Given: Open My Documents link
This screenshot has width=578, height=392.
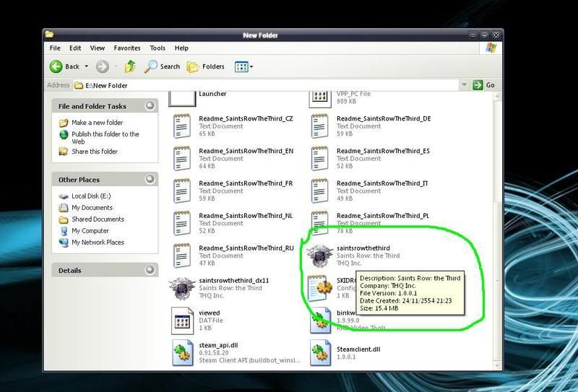Looking at the screenshot, I should click(x=92, y=208).
